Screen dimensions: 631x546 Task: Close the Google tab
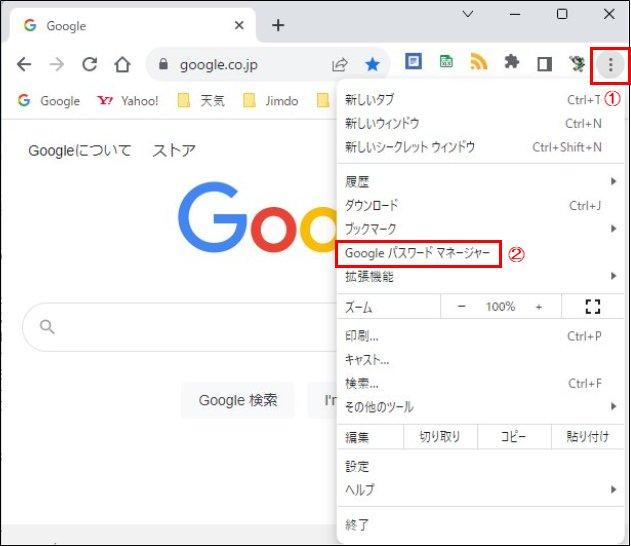click(x=239, y=25)
